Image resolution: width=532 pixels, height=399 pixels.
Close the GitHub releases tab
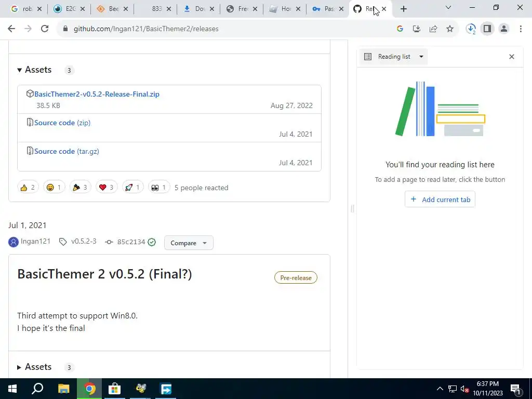click(384, 9)
